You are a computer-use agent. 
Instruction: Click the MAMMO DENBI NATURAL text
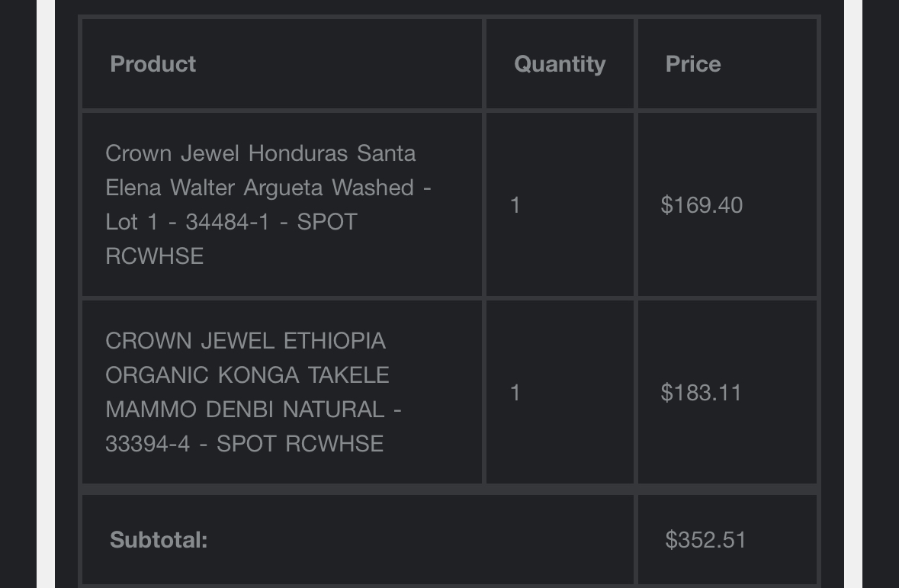tap(245, 410)
